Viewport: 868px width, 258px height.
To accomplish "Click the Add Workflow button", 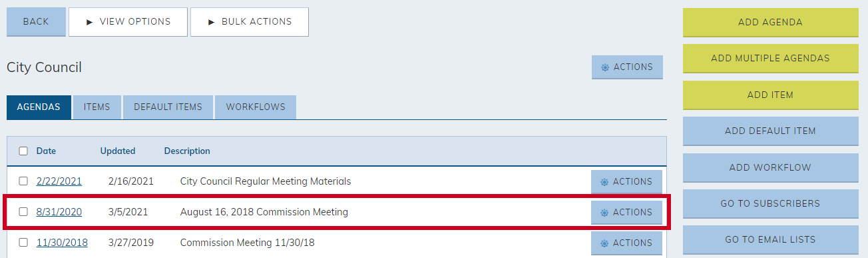I will 770,168.
